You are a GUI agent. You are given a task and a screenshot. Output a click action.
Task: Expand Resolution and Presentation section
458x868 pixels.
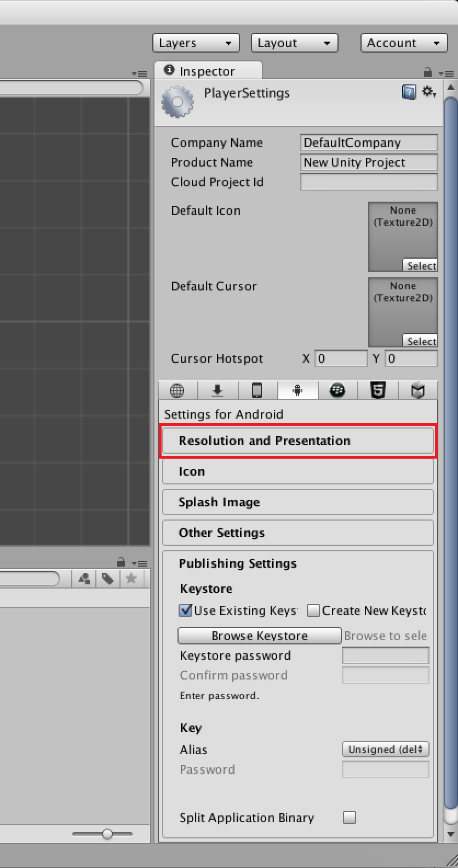click(x=298, y=441)
